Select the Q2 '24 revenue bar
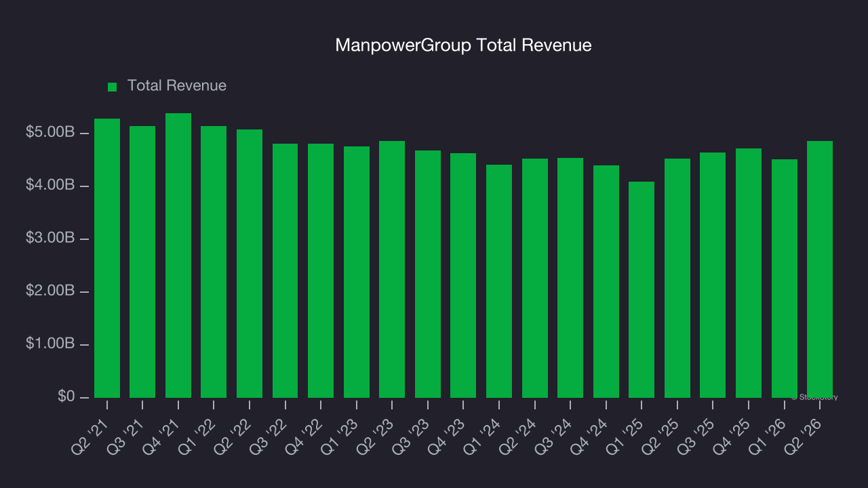The image size is (868, 488). [535, 278]
